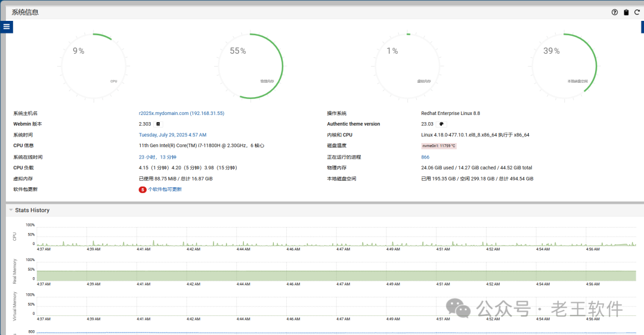Open the hamburger navigation menu
This screenshot has width=644, height=335.
7,27
